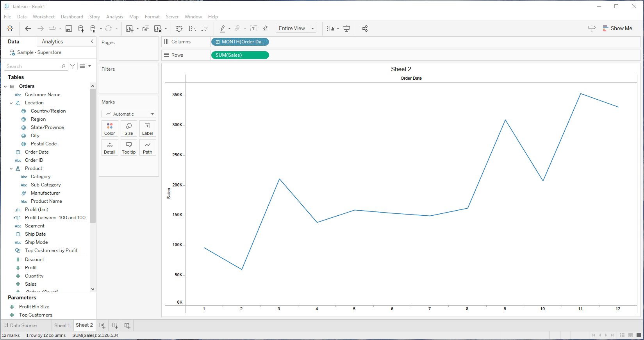The image size is (644, 340).
Task: Click the New Data Source icon
Action: tap(81, 29)
